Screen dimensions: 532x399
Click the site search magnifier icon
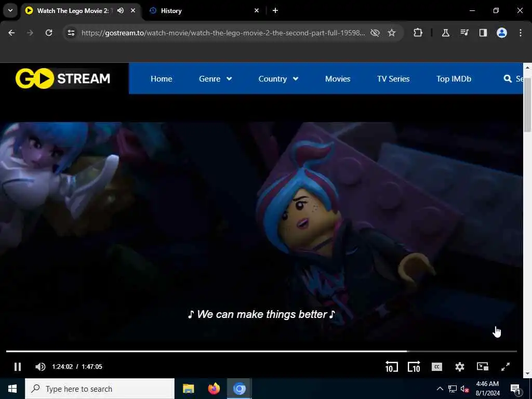508,79
